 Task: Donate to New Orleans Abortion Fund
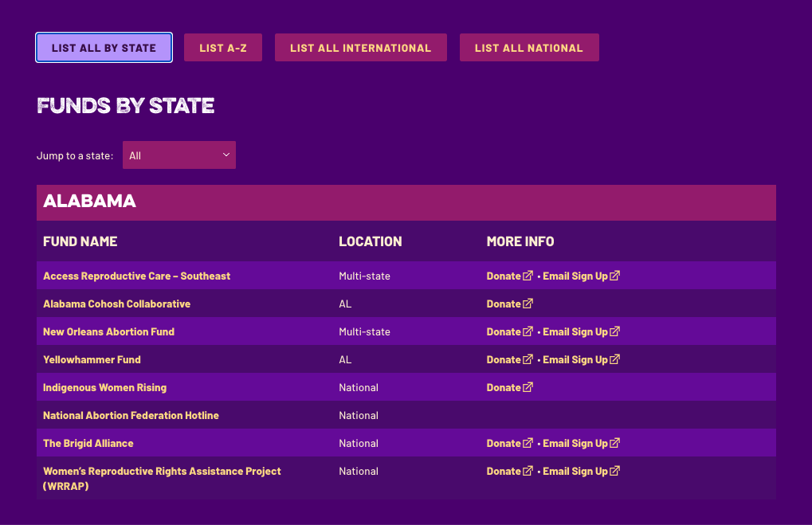[509, 332]
